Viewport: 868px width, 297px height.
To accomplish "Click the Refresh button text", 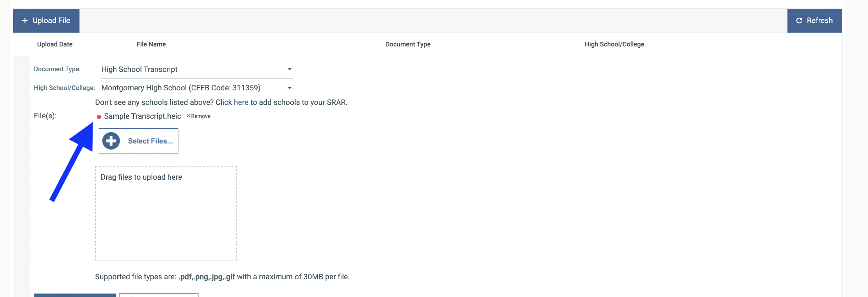I will click(819, 21).
